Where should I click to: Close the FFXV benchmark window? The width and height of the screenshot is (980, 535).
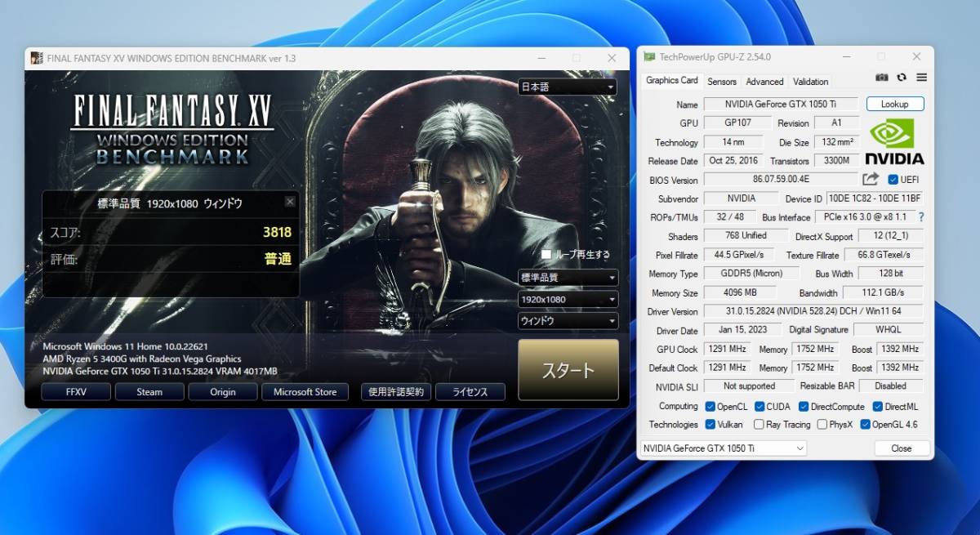click(x=612, y=58)
